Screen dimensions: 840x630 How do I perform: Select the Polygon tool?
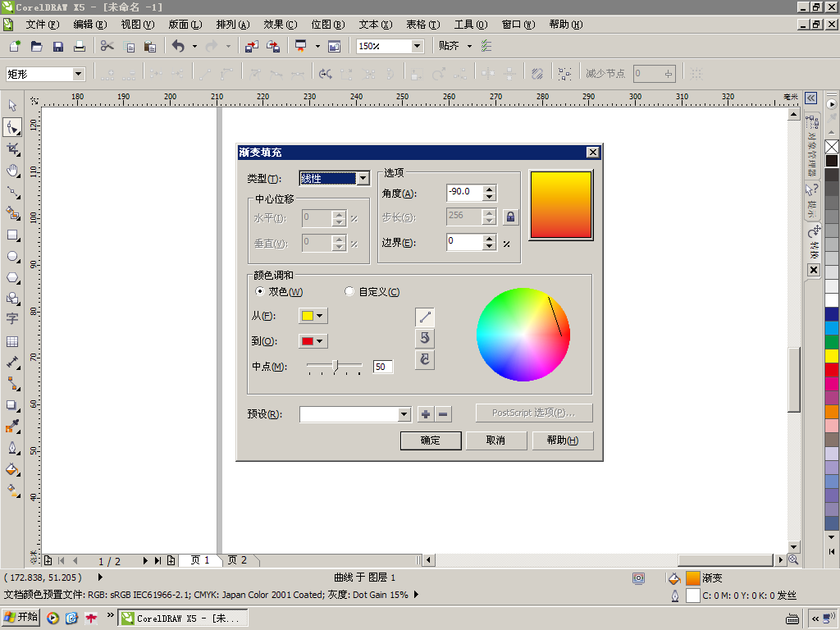coord(12,278)
